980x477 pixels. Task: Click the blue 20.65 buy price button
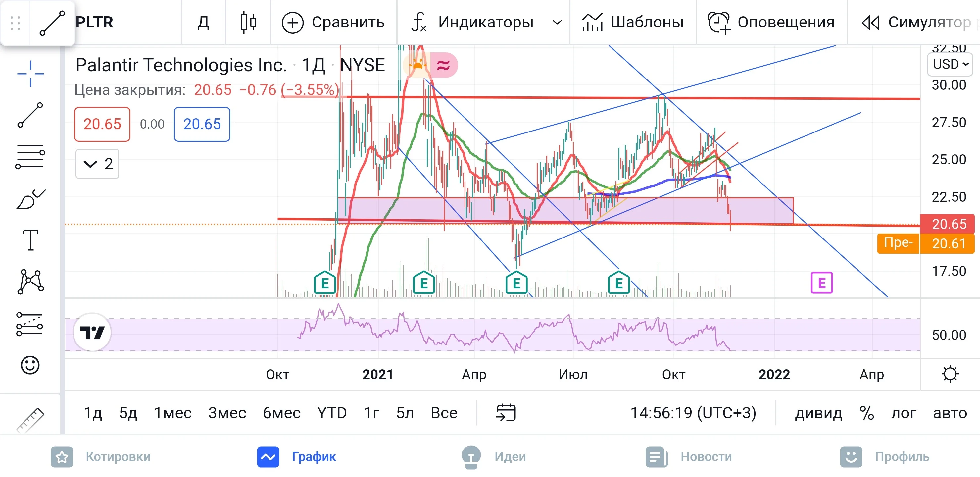pyautogui.click(x=202, y=124)
